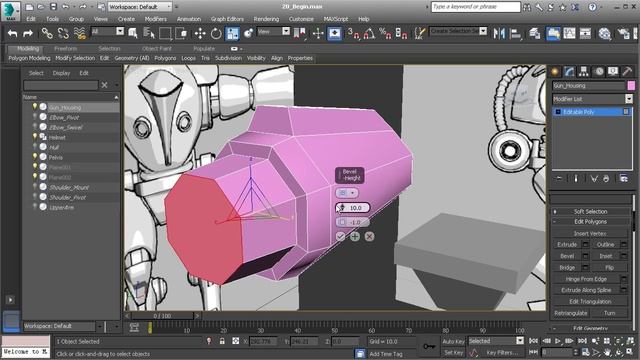Open the Hierarchy command panel tab
This screenshot has height=360, width=640.
(x=583, y=72)
